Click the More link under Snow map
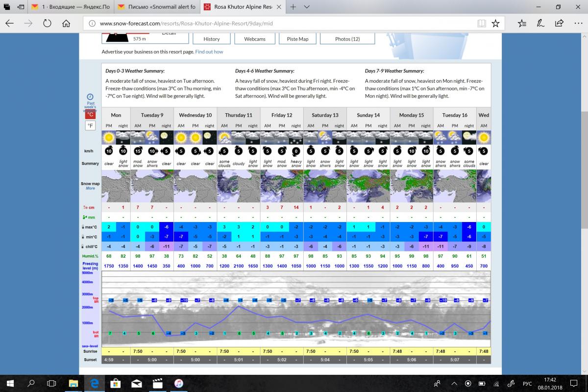Viewport: 588px width, 392px height. [90, 188]
